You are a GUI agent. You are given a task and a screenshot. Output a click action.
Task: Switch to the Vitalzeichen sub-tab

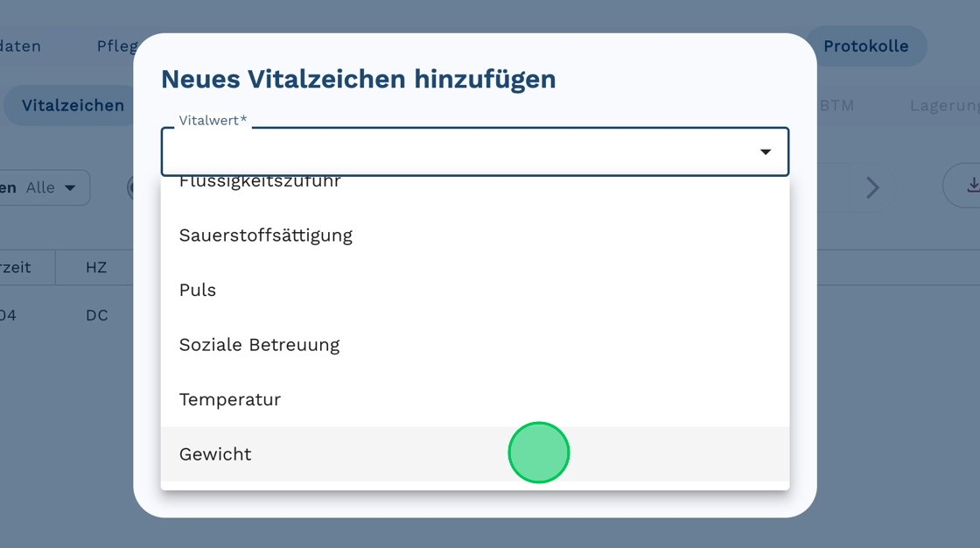click(73, 106)
